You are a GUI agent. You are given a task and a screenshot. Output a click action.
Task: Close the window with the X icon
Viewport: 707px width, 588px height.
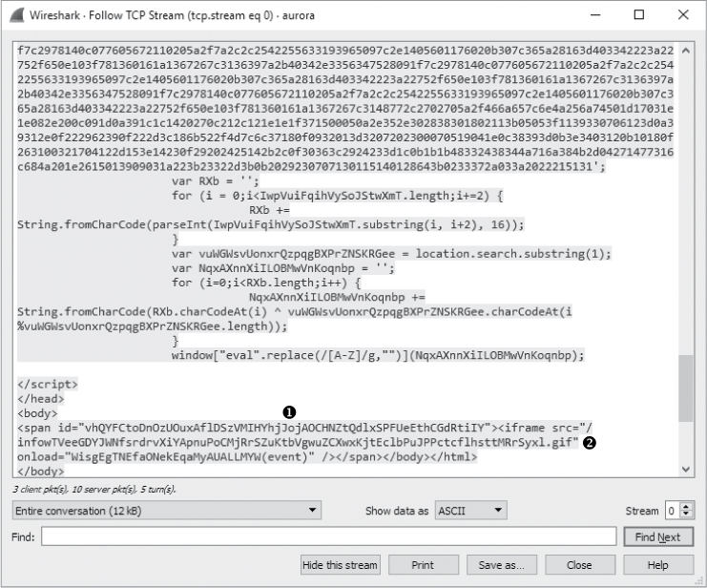pos(683,15)
